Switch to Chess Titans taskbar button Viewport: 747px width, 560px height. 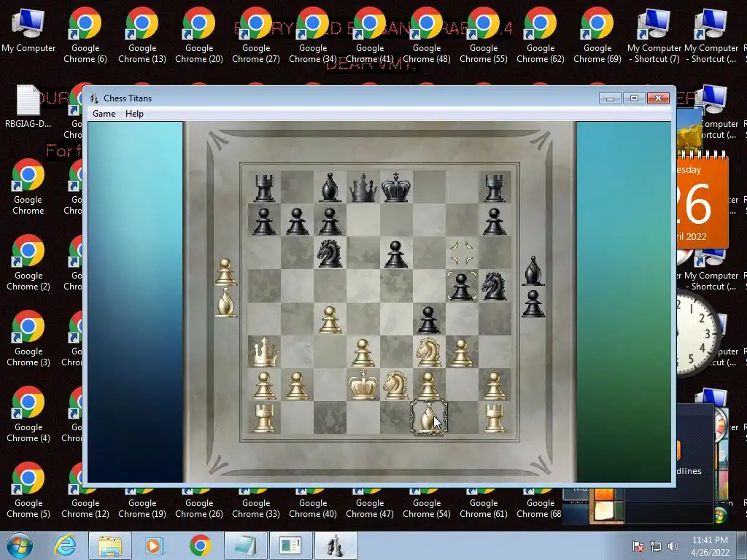(336, 545)
